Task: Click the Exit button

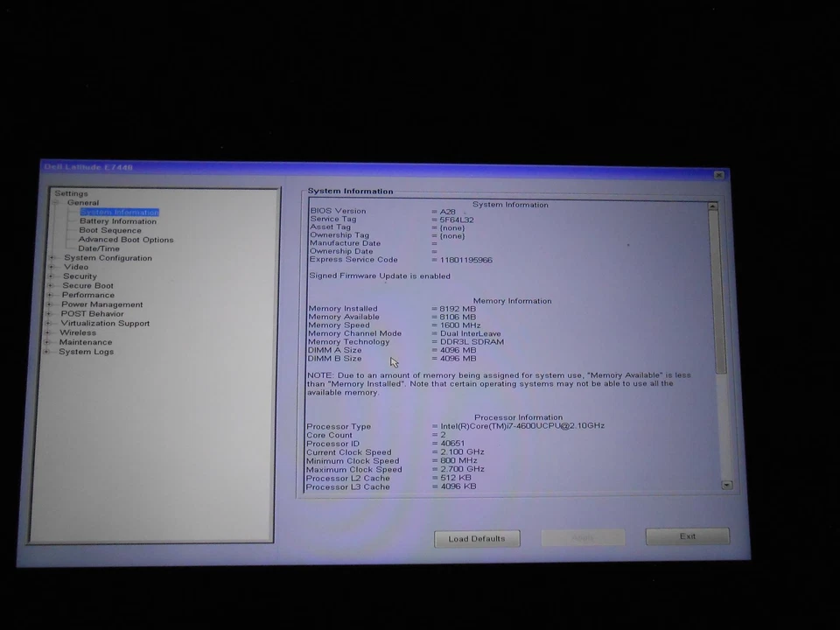Action: (x=687, y=535)
